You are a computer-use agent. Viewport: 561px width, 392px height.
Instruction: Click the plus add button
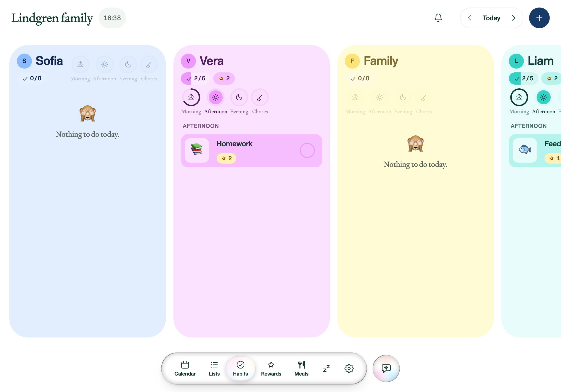tap(539, 18)
